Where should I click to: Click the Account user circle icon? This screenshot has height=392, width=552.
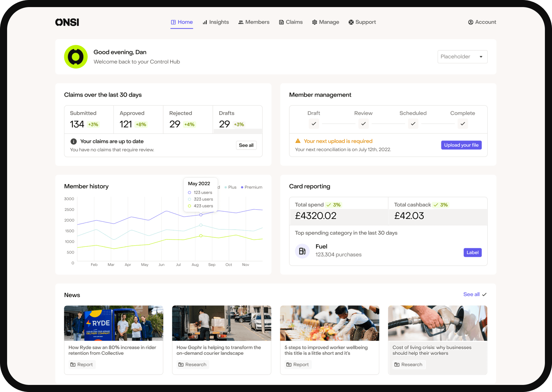pyautogui.click(x=471, y=22)
